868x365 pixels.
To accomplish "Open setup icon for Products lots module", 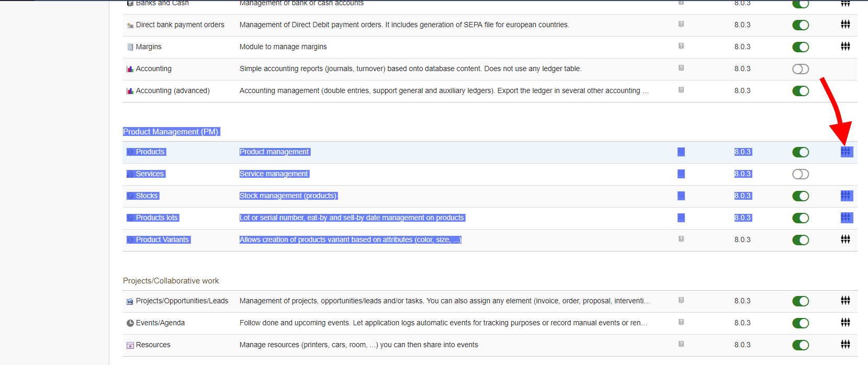I will coord(846,218).
